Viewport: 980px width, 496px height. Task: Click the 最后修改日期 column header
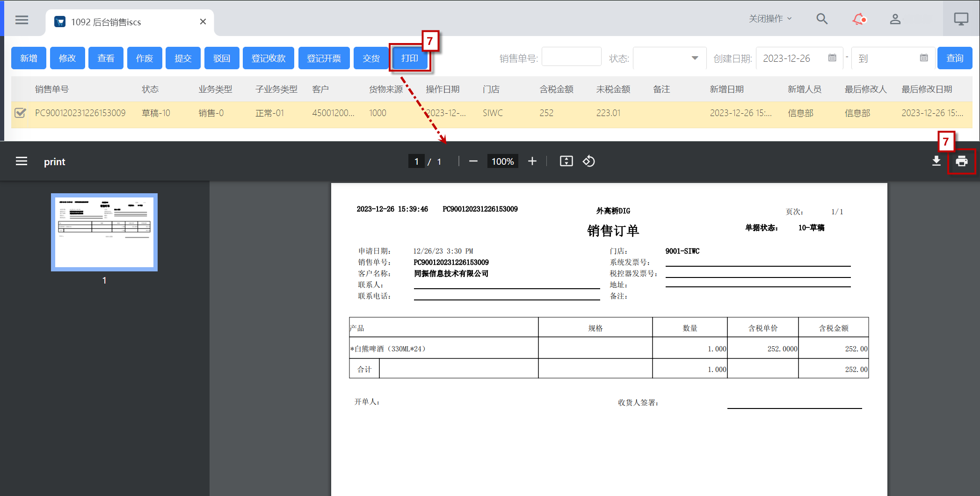[x=927, y=89]
